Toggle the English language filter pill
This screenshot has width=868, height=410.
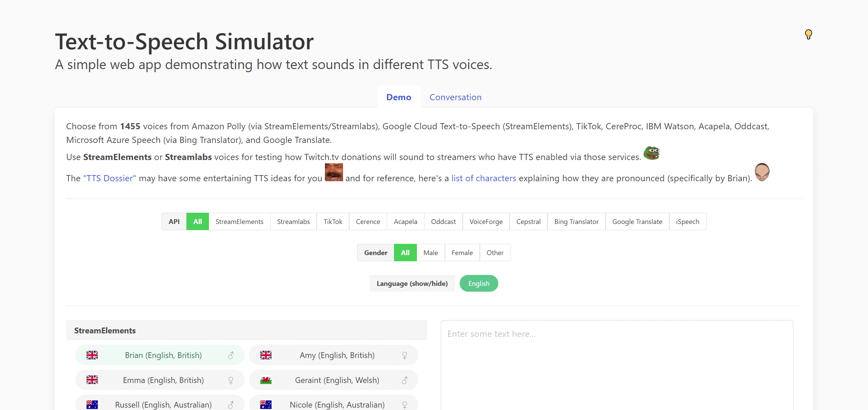(x=479, y=283)
